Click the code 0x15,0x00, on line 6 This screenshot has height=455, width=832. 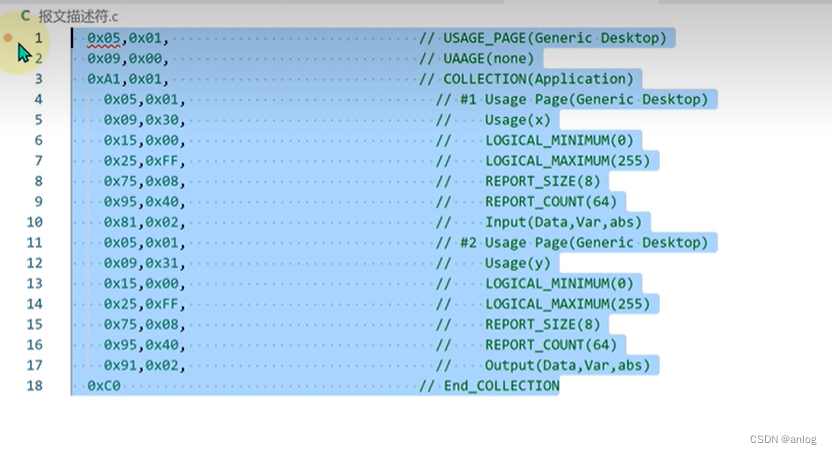144,141
